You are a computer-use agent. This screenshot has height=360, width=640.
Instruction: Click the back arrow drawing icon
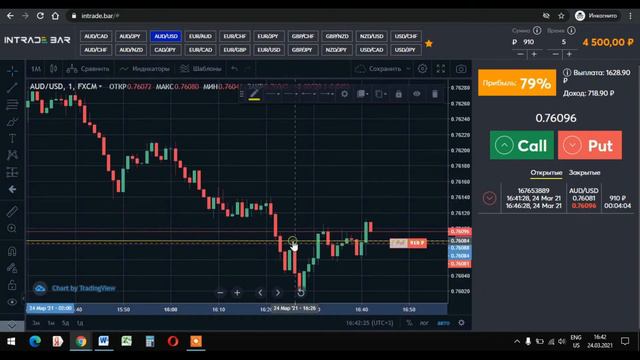point(12,189)
